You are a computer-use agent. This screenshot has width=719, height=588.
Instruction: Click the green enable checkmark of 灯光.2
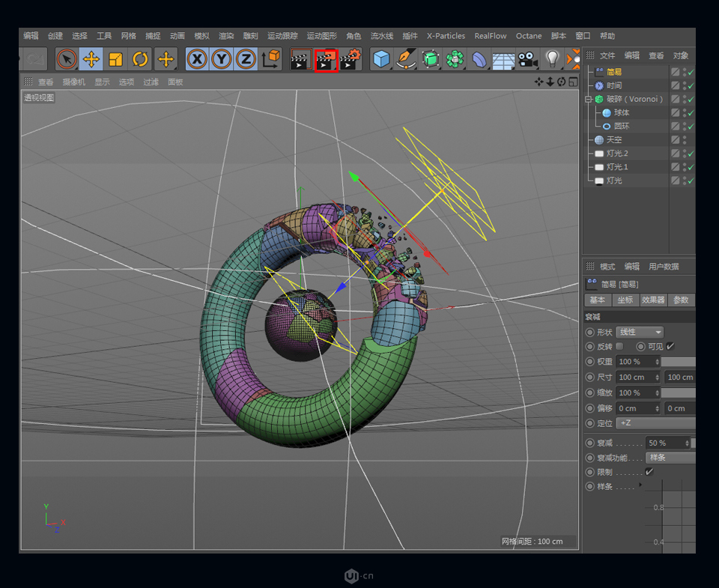[x=693, y=153]
